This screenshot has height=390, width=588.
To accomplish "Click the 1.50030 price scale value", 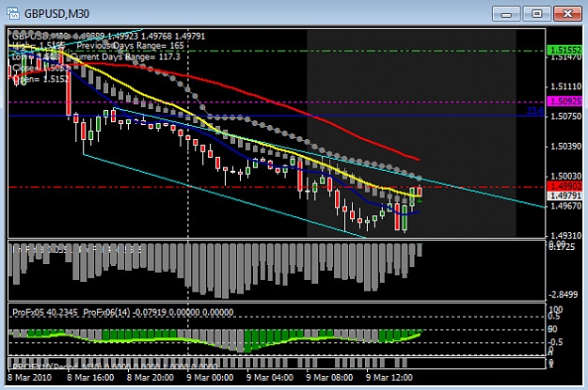I will [x=565, y=176].
